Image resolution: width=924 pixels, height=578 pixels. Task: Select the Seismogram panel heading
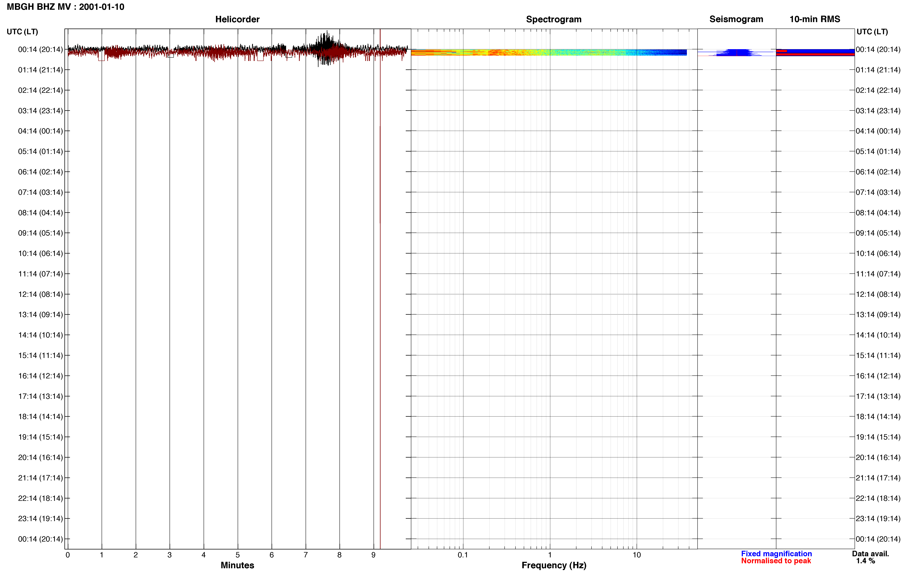[736, 19]
